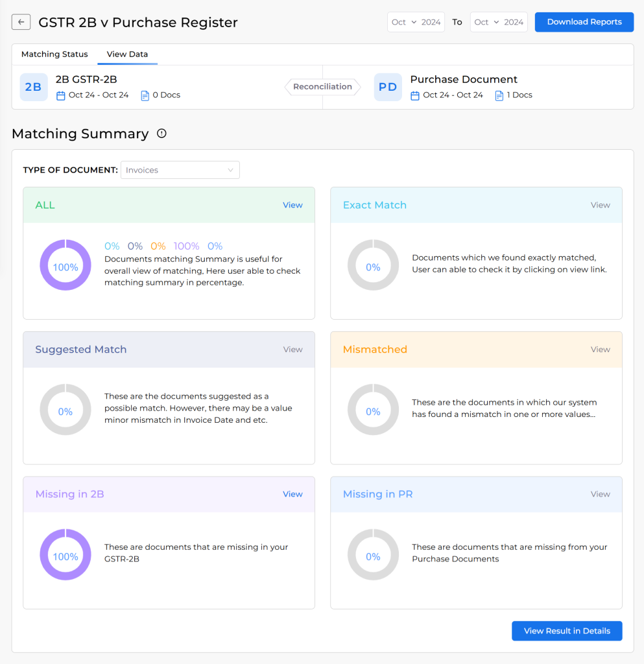
Task: Click calendar icon beside Purchase Document dates
Action: (x=415, y=96)
